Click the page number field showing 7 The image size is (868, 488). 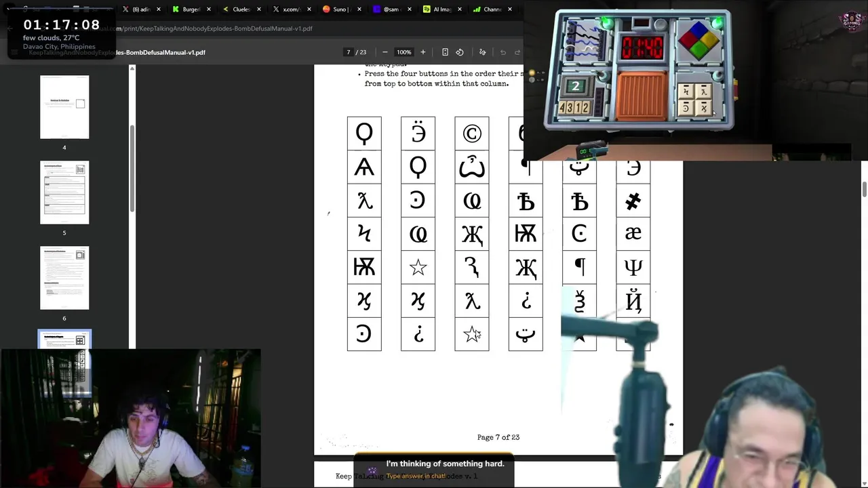(x=349, y=52)
